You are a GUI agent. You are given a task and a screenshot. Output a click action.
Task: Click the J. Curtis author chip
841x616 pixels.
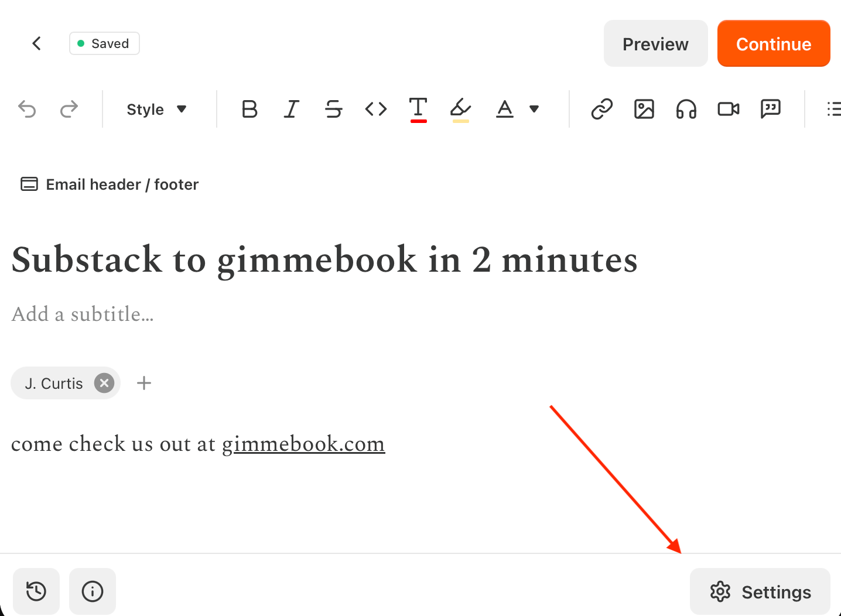pyautogui.click(x=66, y=384)
